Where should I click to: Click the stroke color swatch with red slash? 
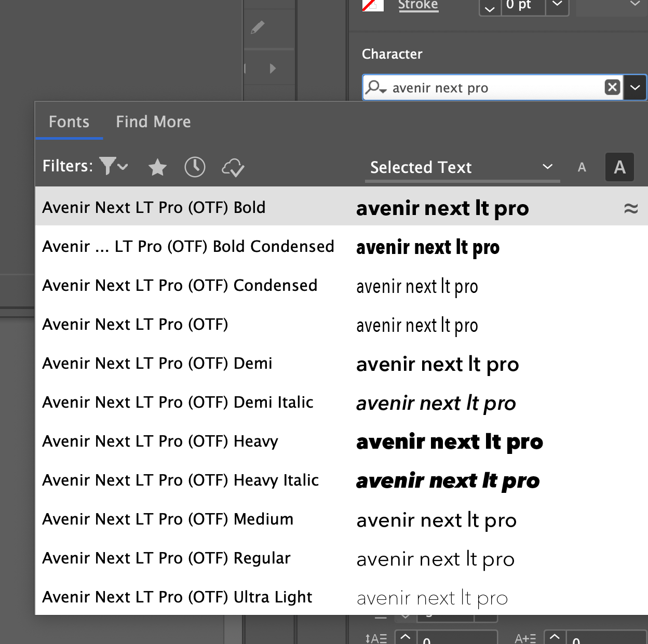point(372,5)
